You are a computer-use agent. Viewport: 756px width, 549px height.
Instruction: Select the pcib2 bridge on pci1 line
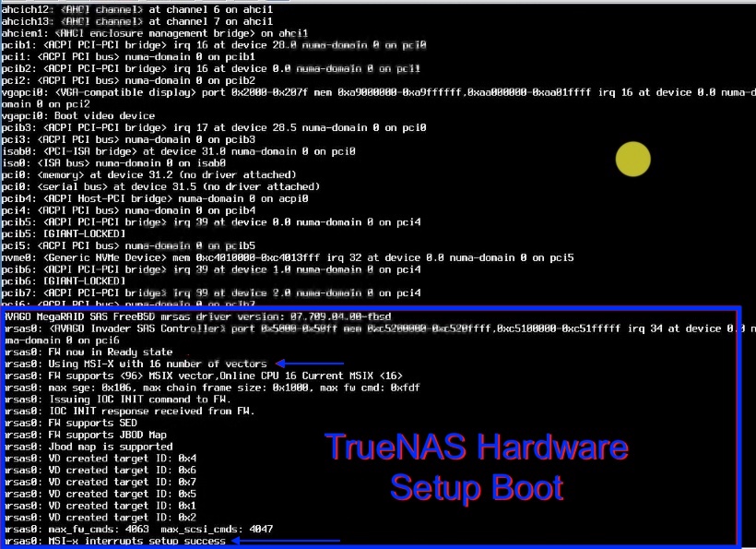211,68
